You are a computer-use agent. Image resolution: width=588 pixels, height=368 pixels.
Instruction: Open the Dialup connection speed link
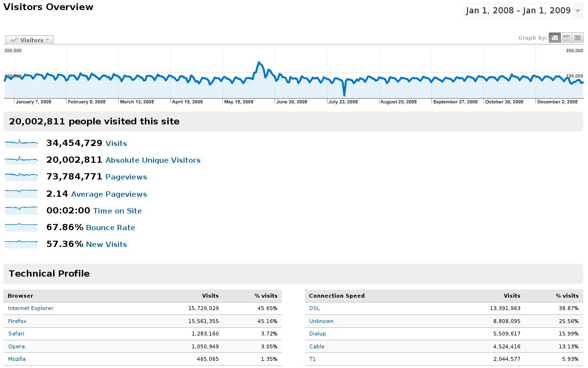pos(317,334)
